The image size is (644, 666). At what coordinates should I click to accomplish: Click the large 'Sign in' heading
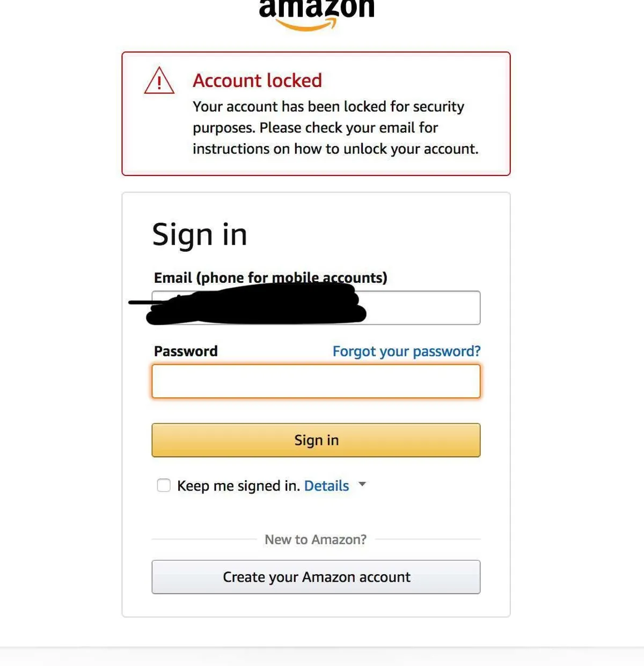(x=200, y=235)
